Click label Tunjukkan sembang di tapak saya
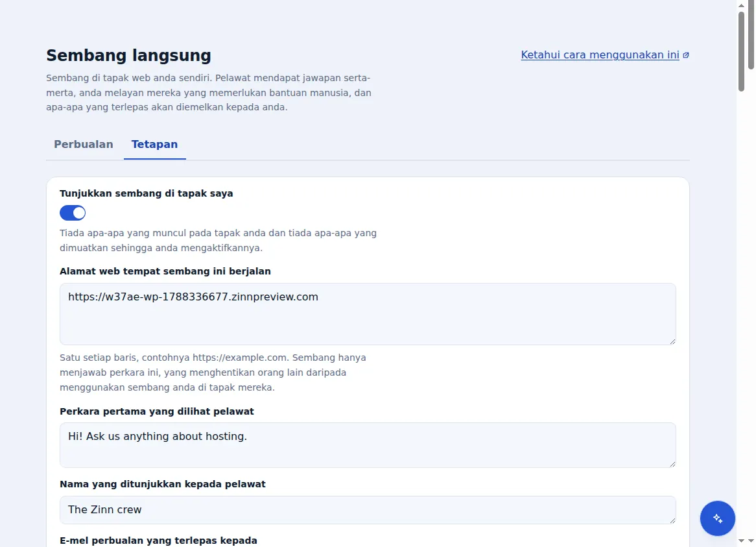This screenshot has height=547, width=756. (x=147, y=193)
